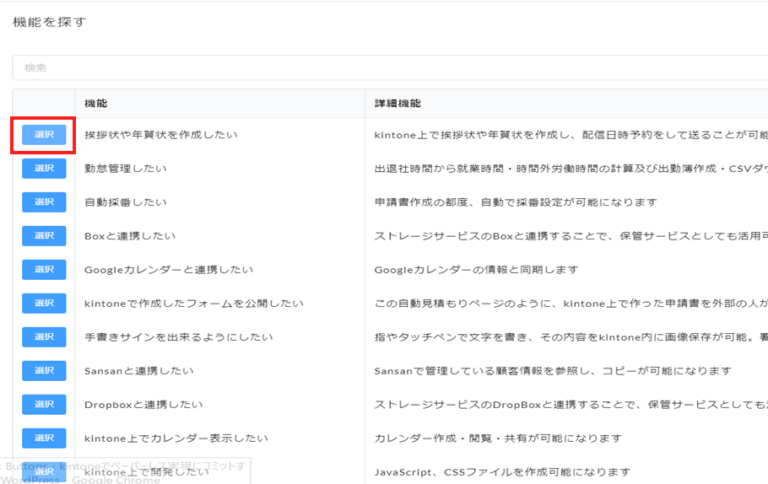Click 選択 for Googleカレンダーと連携したい
This screenshot has width=768, height=484.
tap(44, 270)
